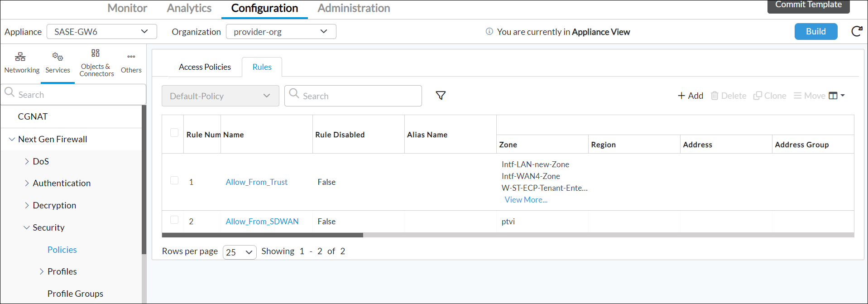
Task: Select Policies in the Security tree
Action: [x=62, y=250]
